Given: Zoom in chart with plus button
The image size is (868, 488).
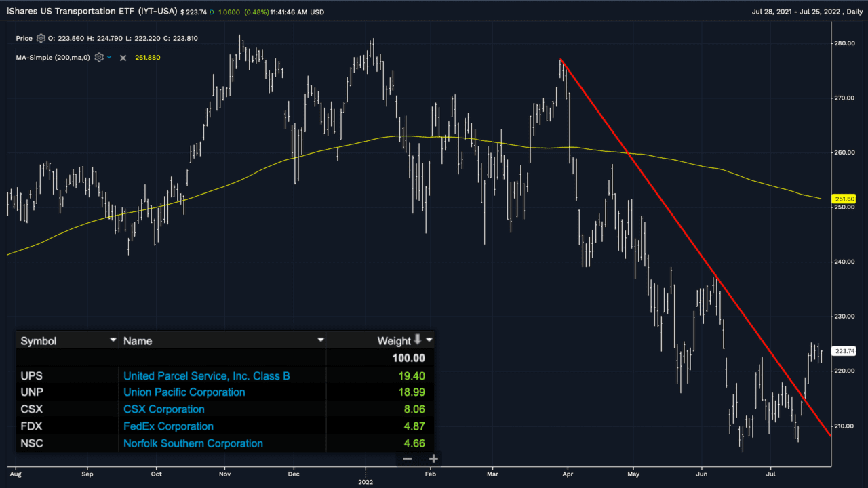Looking at the screenshot, I should click(x=433, y=459).
